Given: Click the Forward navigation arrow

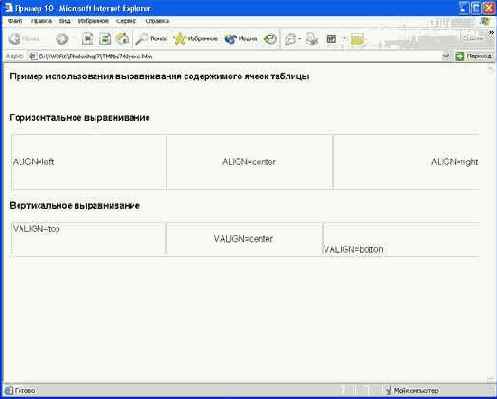Looking at the screenshot, I should [62, 39].
